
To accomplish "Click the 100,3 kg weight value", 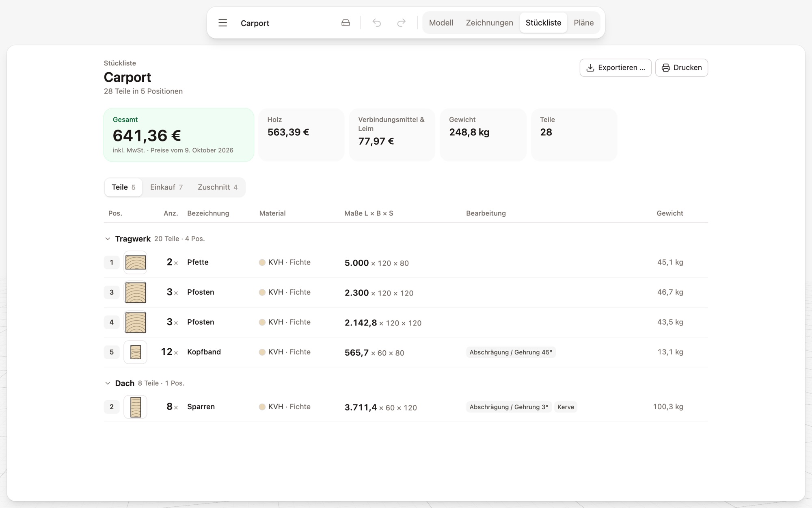I will pos(668,407).
